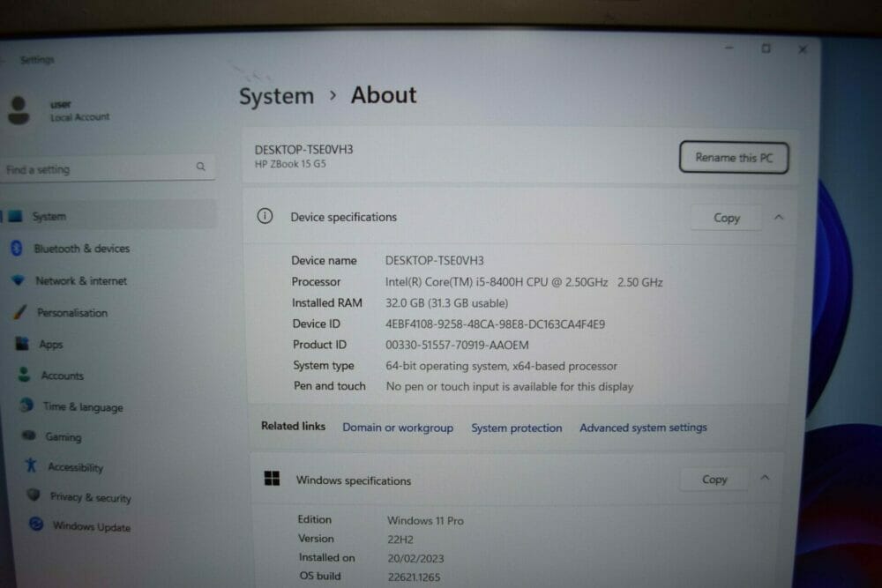The width and height of the screenshot is (882, 588).
Task: Maximize the Settings window
Action: pos(766,48)
